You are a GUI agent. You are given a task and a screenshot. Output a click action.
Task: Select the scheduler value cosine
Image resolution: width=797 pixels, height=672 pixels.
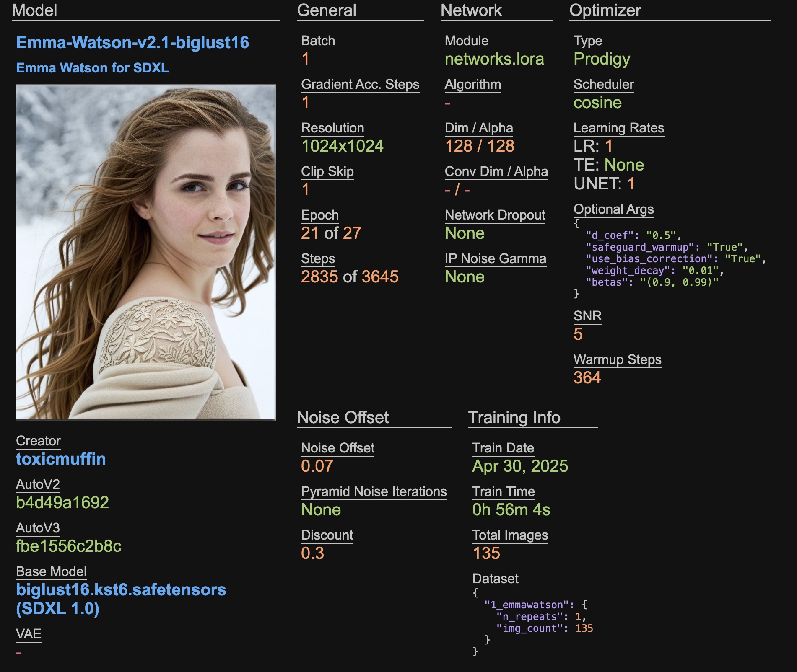[x=597, y=103]
